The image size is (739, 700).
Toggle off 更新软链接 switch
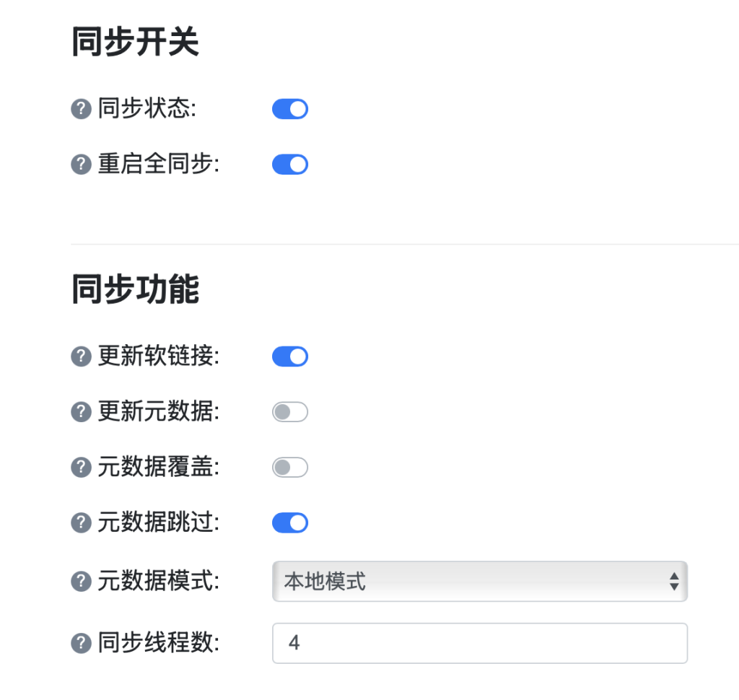[290, 356]
